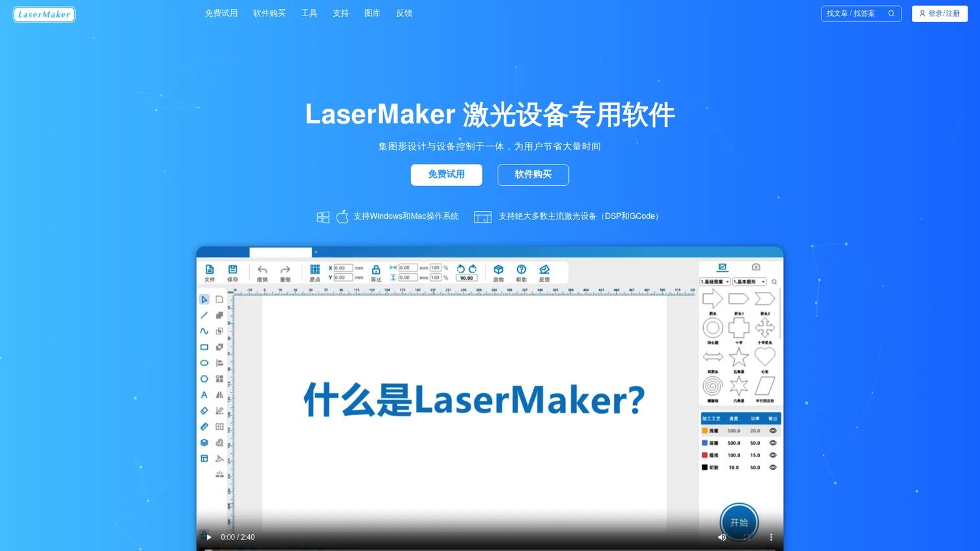Viewport: 980px width, 551px height.
Task: Mute the video with the speaker icon
Action: point(722,537)
